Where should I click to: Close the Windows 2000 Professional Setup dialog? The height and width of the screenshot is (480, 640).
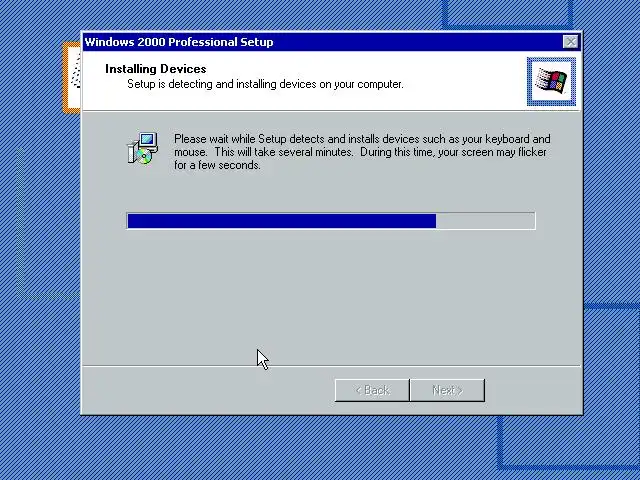pos(570,42)
